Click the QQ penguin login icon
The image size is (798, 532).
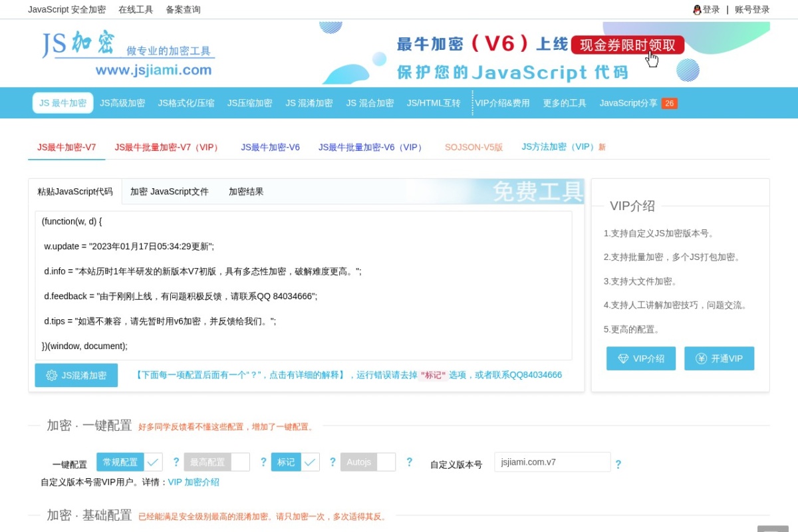[697, 10]
